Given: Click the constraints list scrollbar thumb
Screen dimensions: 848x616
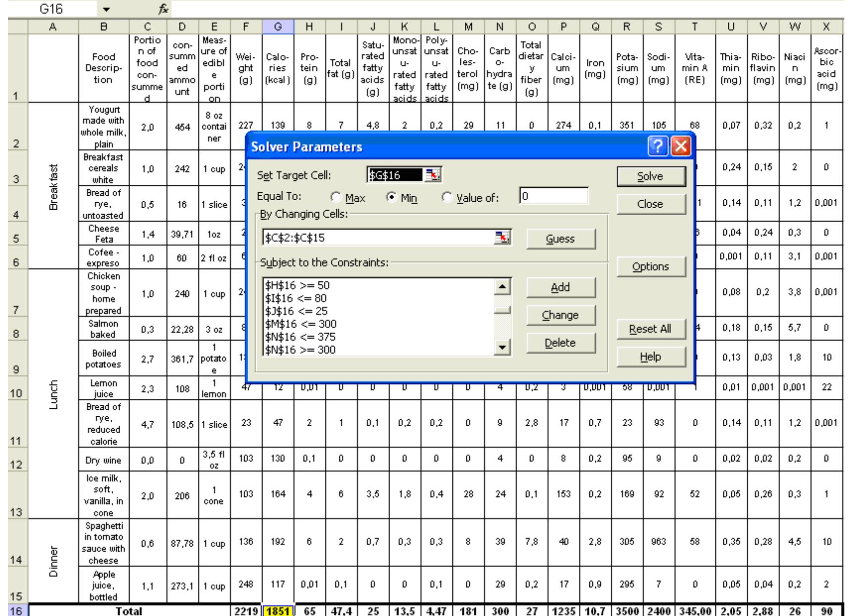Looking at the screenshot, I should click(x=502, y=310).
